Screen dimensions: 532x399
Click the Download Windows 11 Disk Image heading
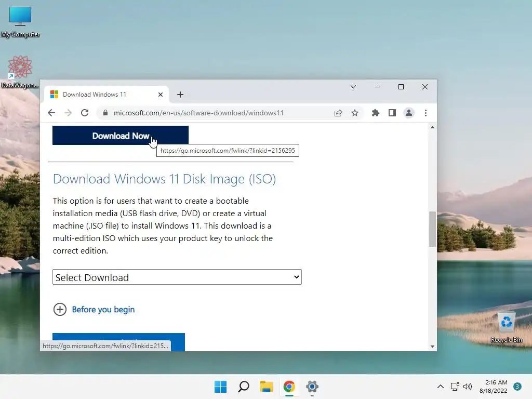coord(164,179)
